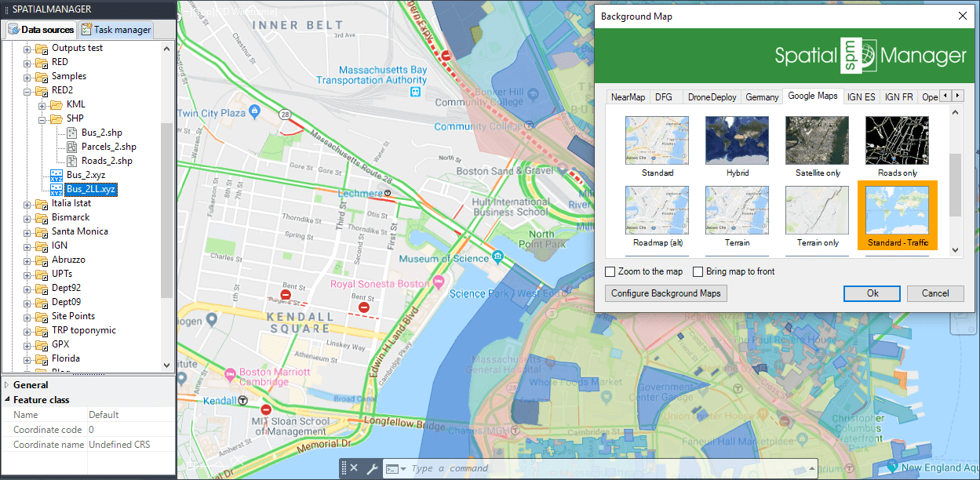This screenshot has height=480, width=980.
Task: Select the Bus_2.shp point shapefile icon
Action: [x=71, y=133]
